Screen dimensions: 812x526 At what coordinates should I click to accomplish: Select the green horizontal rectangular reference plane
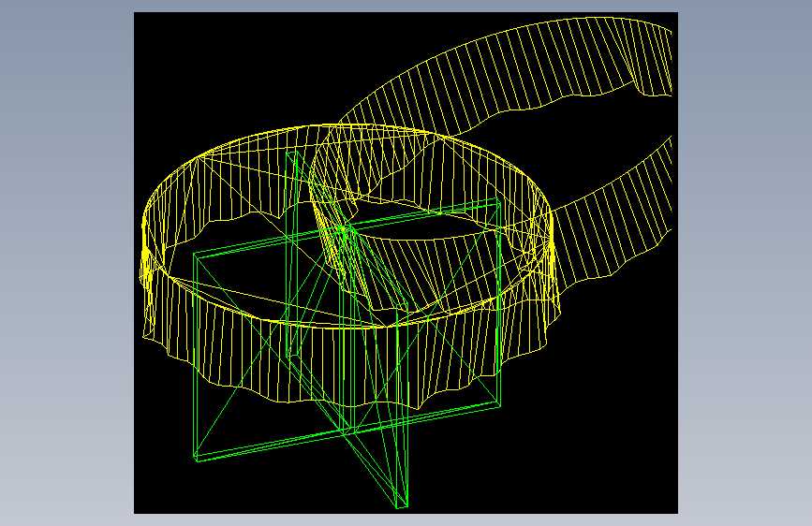tap(347, 329)
